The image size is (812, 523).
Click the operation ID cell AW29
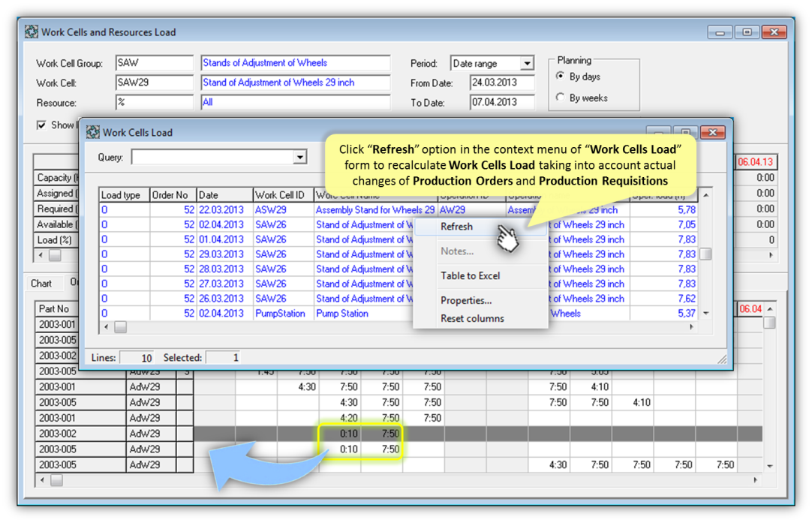pos(471,209)
